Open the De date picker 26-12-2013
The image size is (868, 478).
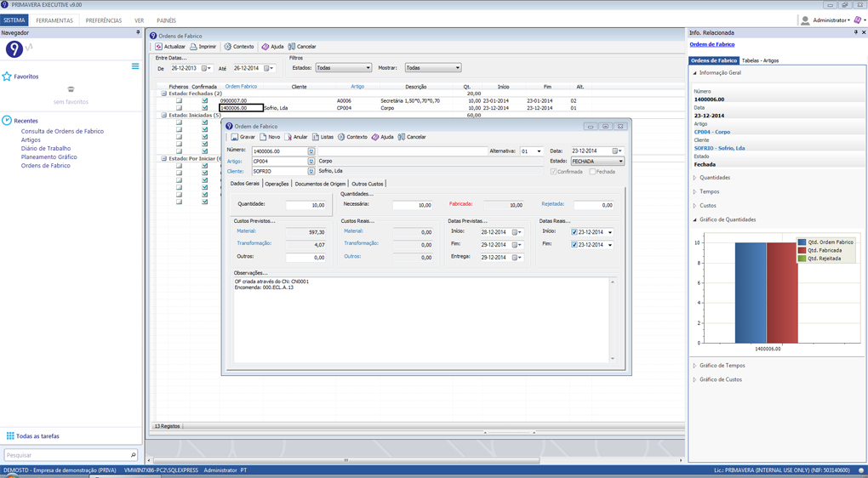point(206,69)
